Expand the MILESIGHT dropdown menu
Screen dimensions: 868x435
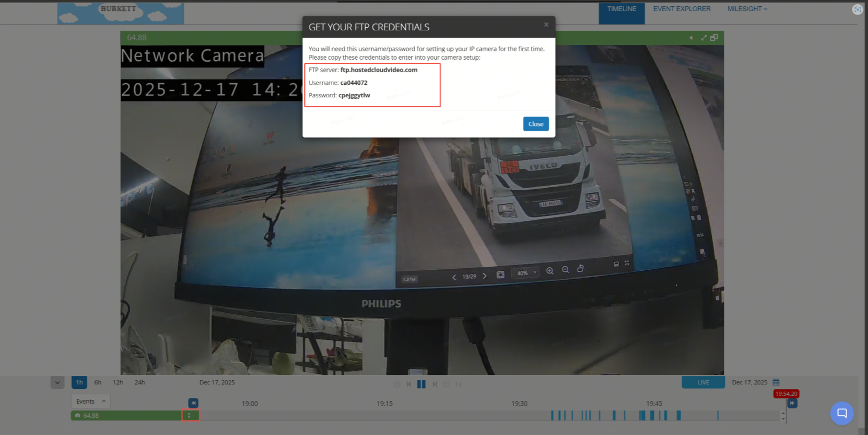click(747, 9)
